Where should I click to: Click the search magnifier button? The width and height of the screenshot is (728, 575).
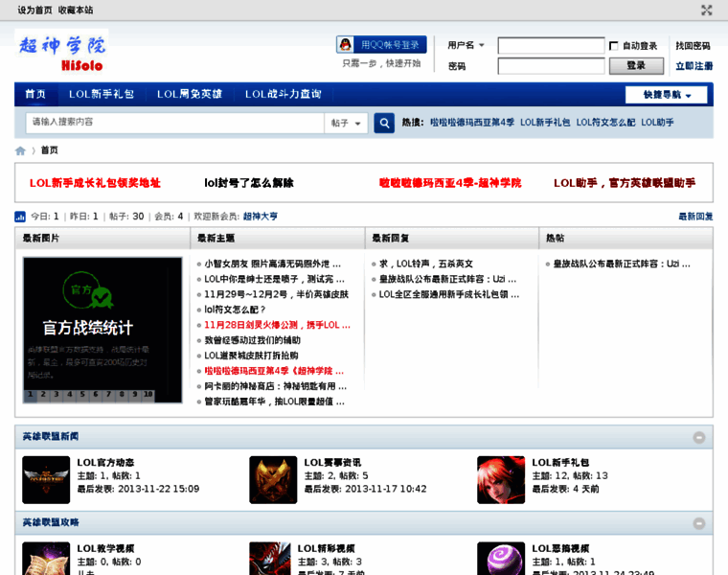coord(383,123)
